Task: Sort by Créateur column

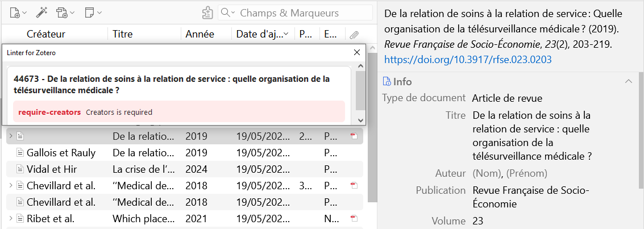Action: (x=46, y=34)
